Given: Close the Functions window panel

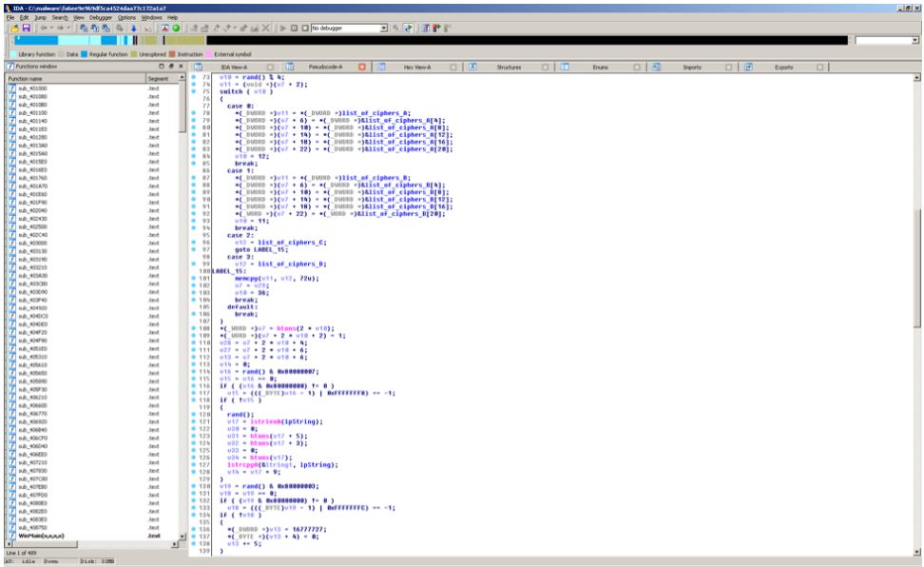Looking at the screenshot, I should [181, 66].
